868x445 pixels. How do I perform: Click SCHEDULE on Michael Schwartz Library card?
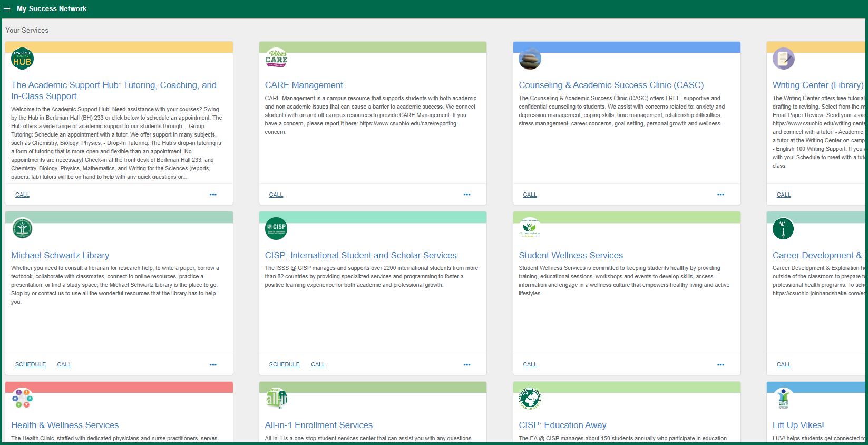coord(31,364)
